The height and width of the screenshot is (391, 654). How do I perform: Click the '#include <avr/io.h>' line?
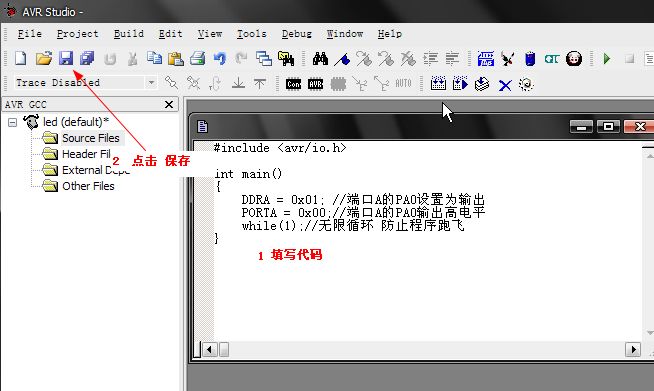280,148
